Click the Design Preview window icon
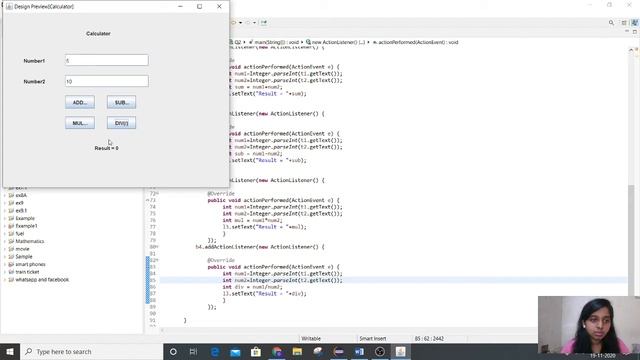Image resolution: width=640 pixels, height=360 pixels. (9, 7)
